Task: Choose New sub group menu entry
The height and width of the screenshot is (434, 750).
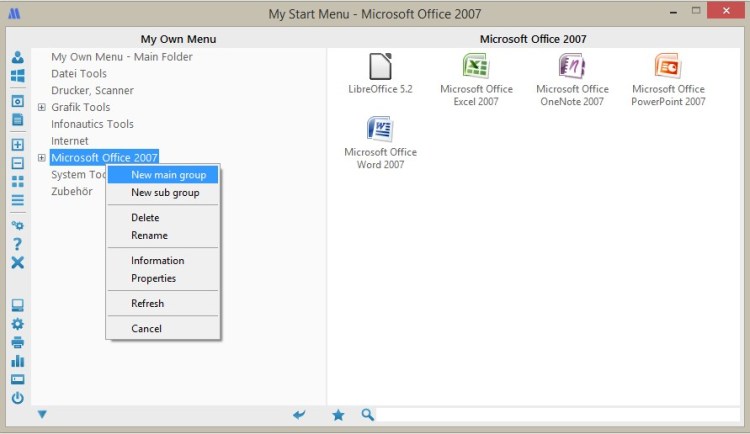Action: coord(163,193)
